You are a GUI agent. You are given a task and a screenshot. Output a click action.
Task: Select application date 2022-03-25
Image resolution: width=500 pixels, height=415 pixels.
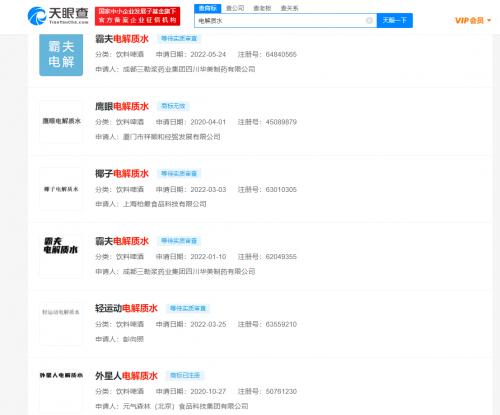click(x=208, y=324)
